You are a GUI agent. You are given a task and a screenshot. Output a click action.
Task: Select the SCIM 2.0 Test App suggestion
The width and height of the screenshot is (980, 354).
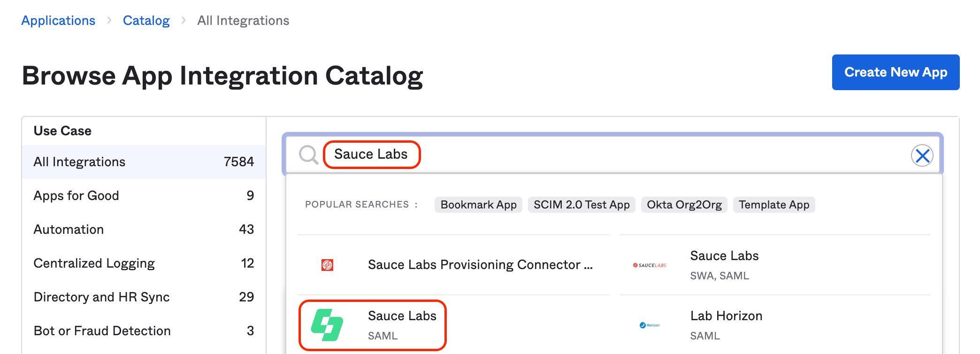[582, 204]
